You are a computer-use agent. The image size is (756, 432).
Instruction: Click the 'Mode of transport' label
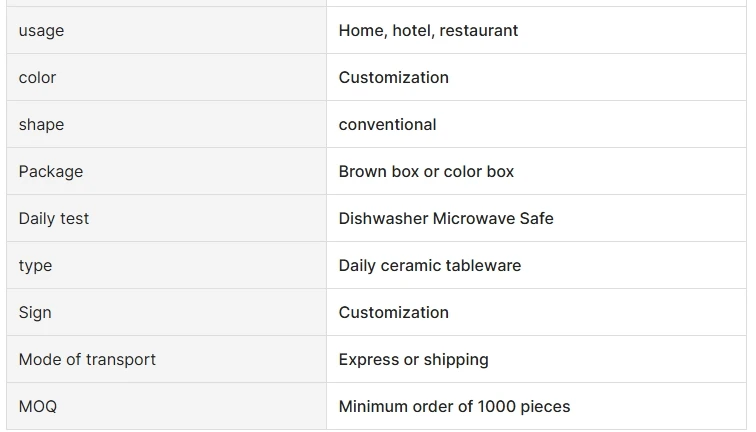pos(87,360)
